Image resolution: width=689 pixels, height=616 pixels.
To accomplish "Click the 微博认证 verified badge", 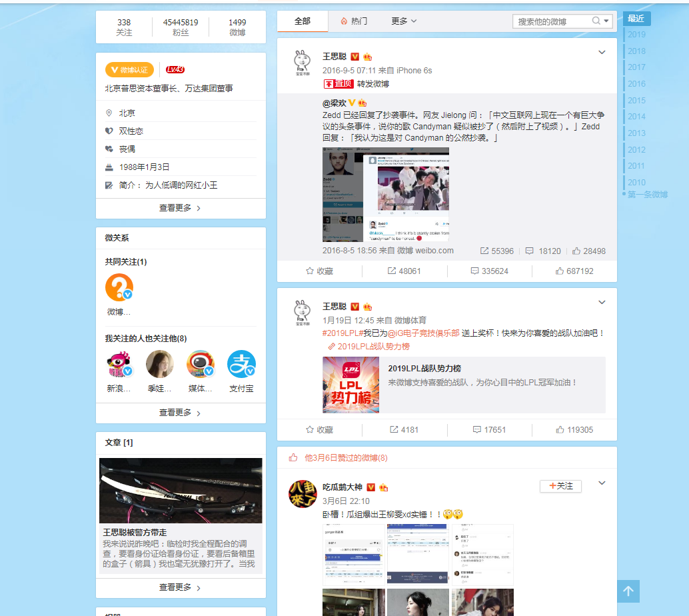I will pos(129,70).
